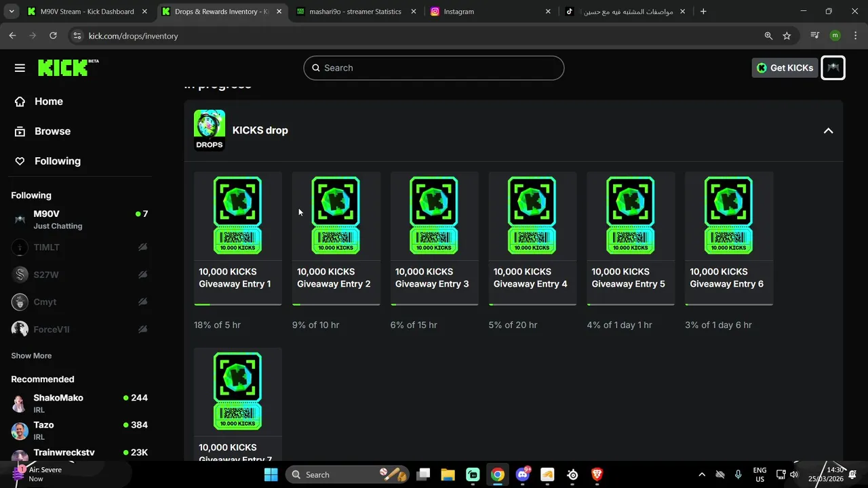Click the KICKS drop DROPS badge icon
868x488 pixels.
[210, 130]
